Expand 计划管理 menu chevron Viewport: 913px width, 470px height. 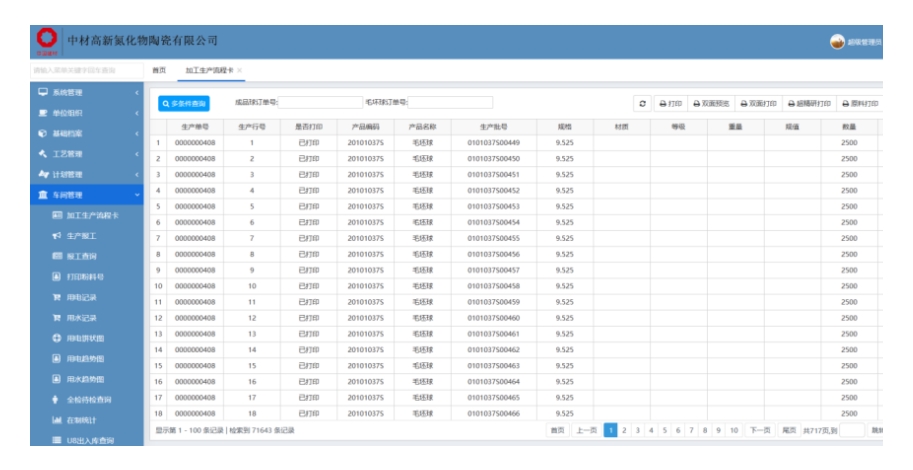pos(137,174)
